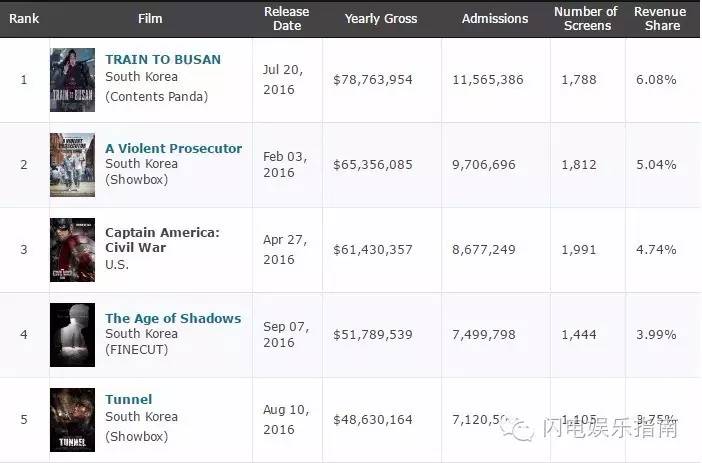
Task: Sort by the Rank column header
Action: tap(24, 18)
